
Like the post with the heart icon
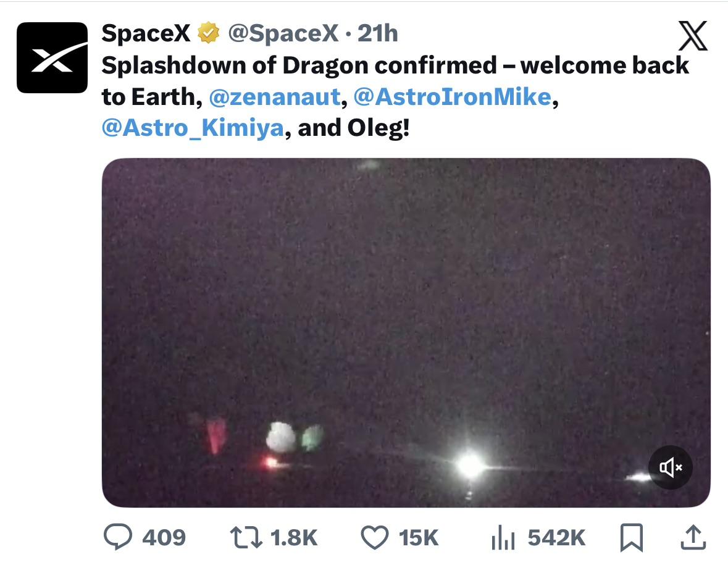[374, 537]
